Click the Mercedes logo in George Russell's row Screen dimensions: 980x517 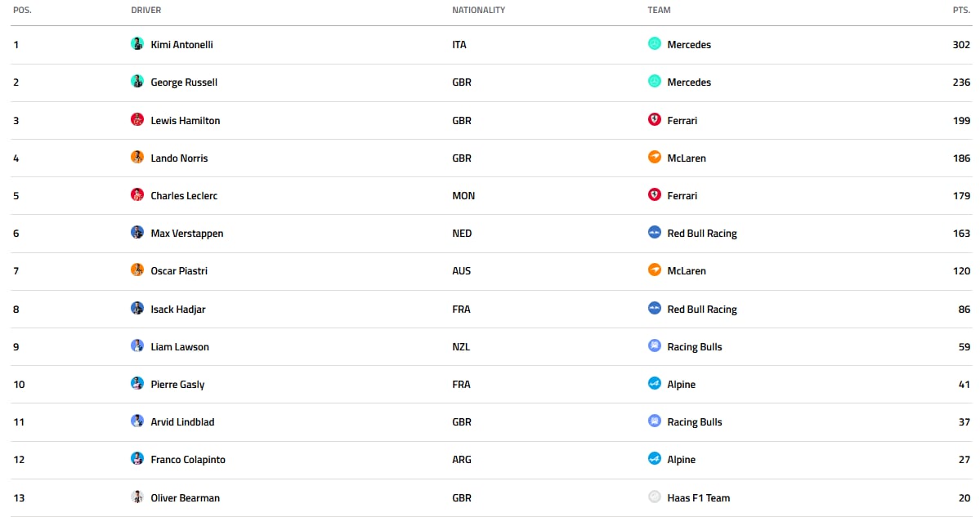point(655,81)
